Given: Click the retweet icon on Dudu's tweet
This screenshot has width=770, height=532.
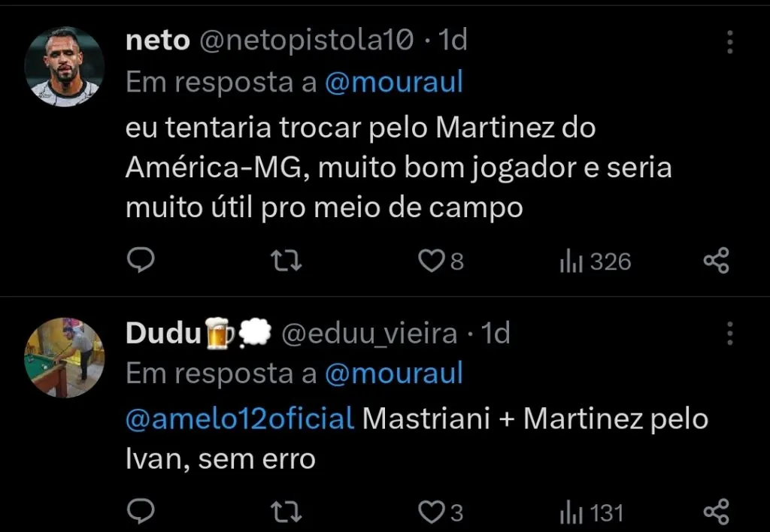Looking at the screenshot, I should click(284, 512).
